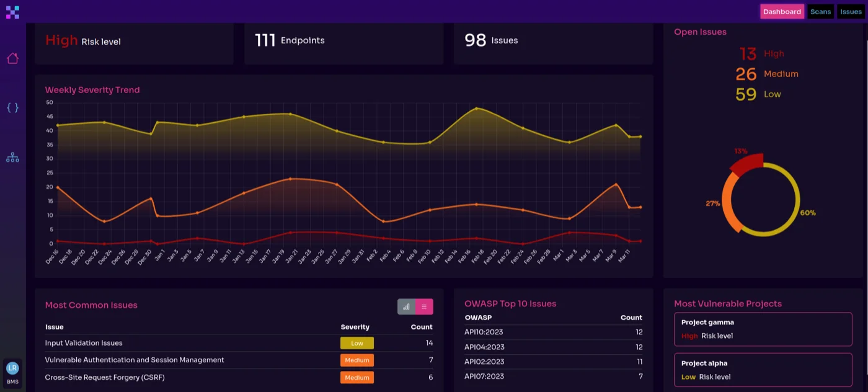Image resolution: width=868 pixels, height=392 pixels.
Task: Click the 13 High open issues count
Action: coord(748,54)
